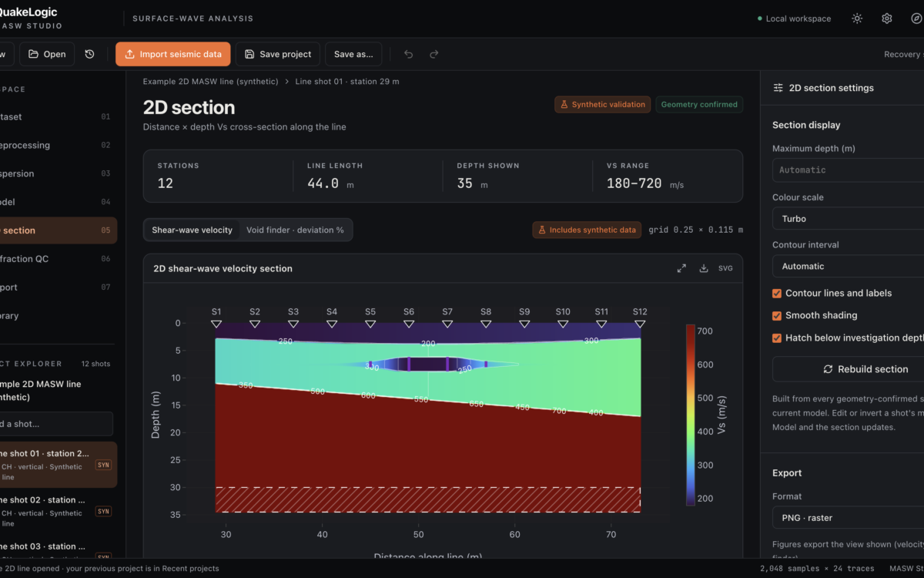Click the Includes synthetic data badge
Image resolution: width=924 pixels, height=578 pixels.
(x=587, y=230)
